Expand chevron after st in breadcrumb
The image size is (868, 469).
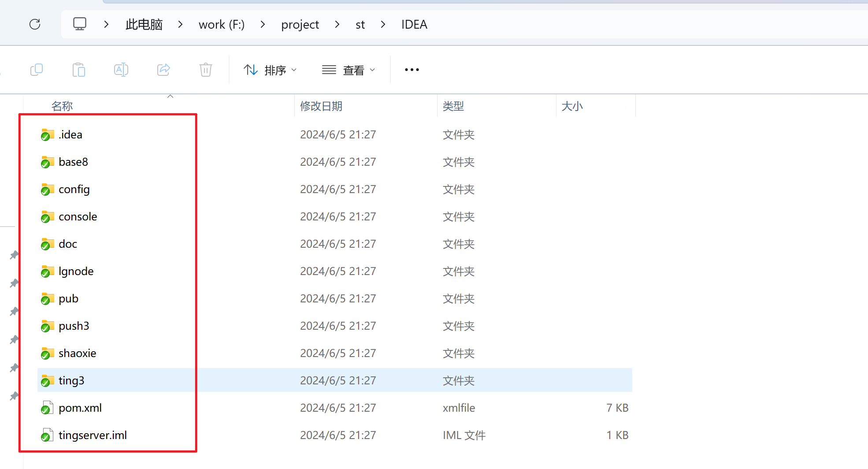383,24
